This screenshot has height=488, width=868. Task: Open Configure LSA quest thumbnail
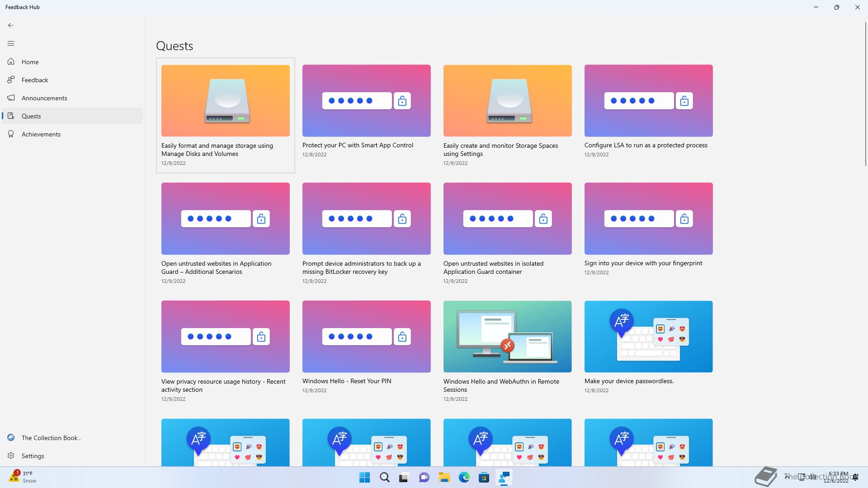pos(649,101)
